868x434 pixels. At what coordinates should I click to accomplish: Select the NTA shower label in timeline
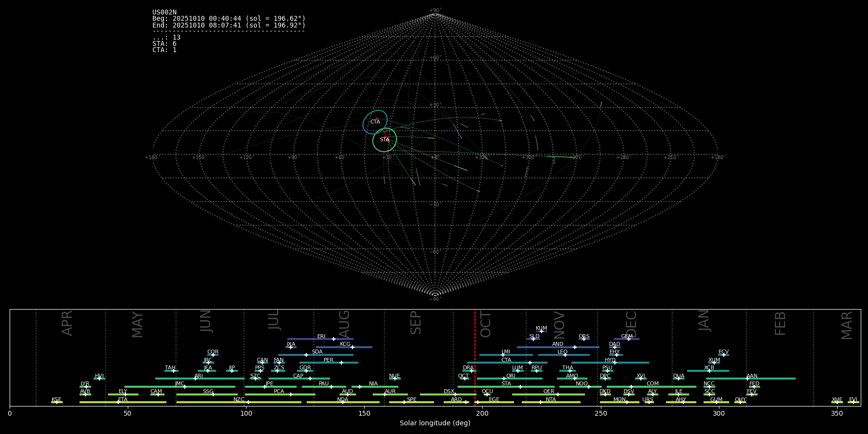(x=551, y=400)
